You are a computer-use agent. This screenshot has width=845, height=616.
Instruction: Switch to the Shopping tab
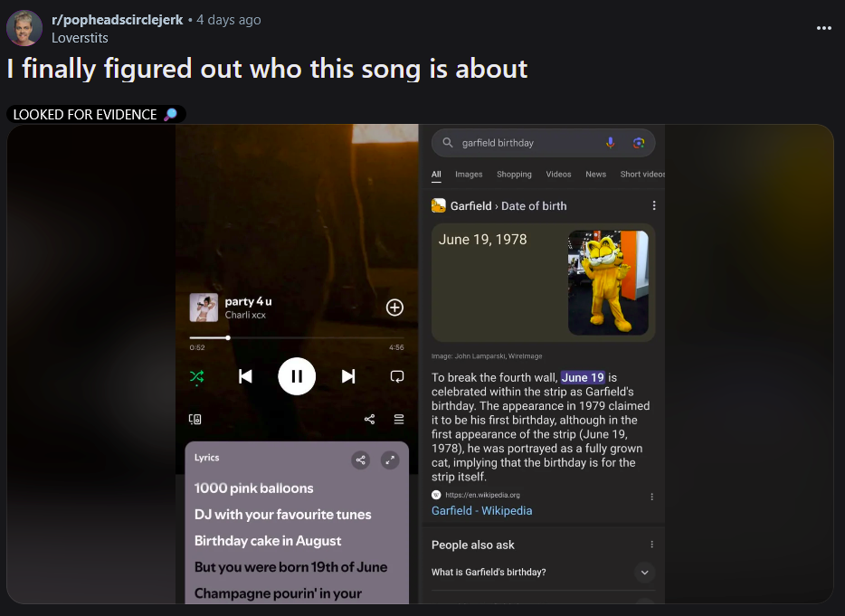coord(514,174)
